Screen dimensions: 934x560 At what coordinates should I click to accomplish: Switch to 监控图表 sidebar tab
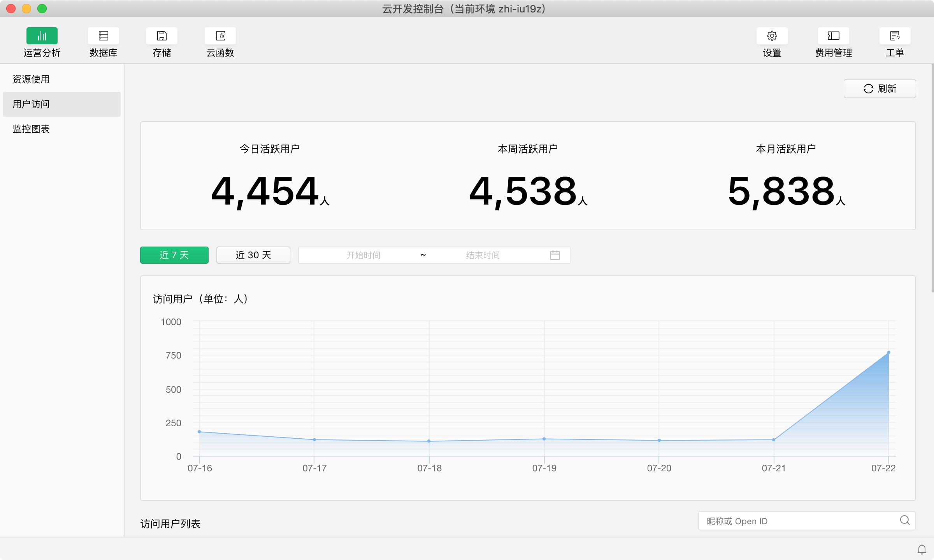click(31, 129)
